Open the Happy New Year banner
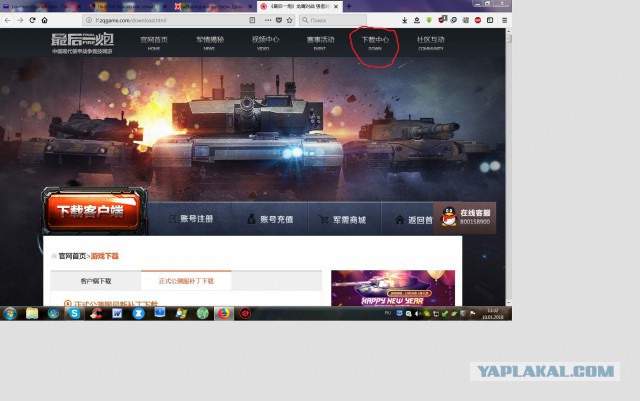 [393, 288]
